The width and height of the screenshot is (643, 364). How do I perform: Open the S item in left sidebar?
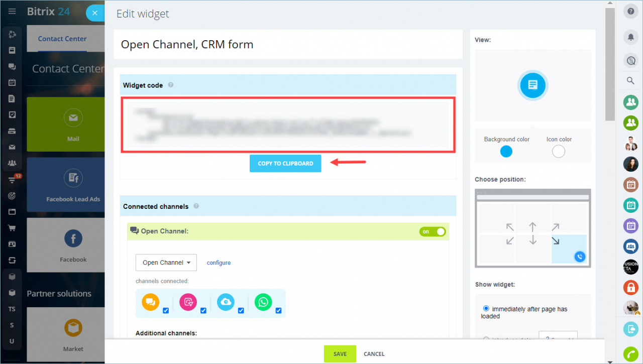(x=12, y=325)
